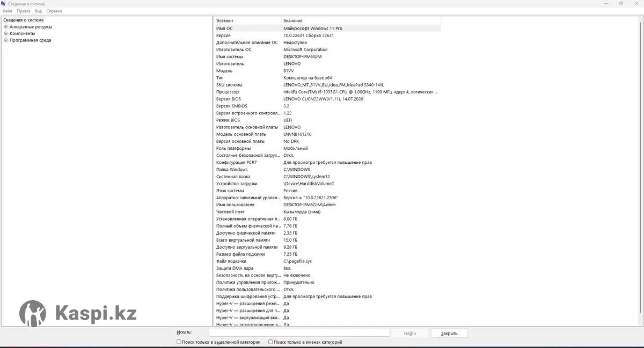Select the Всего виртуальной памяти row
The height and width of the screenshot is (348, 644).
[x=327, y=240]
